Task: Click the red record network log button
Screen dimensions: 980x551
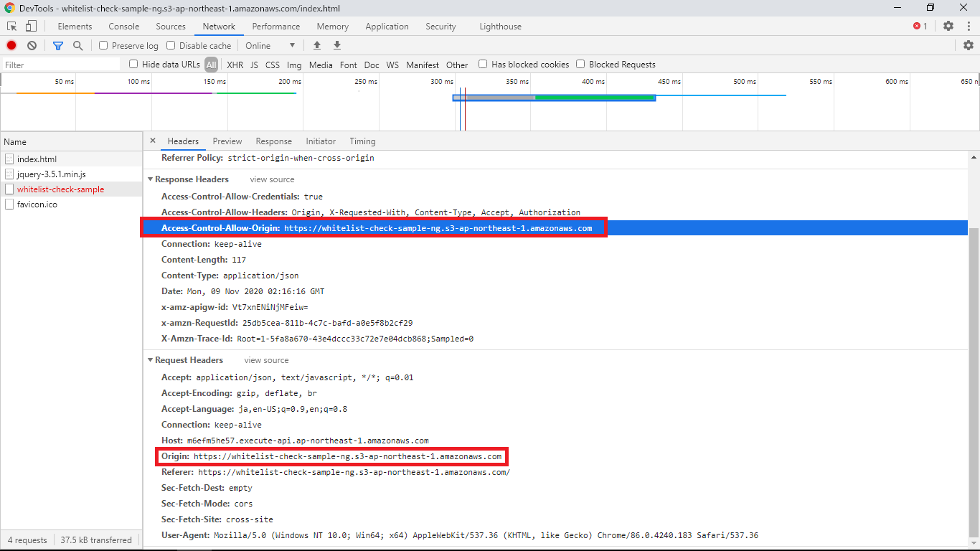Action: click(x=11, y=45)
